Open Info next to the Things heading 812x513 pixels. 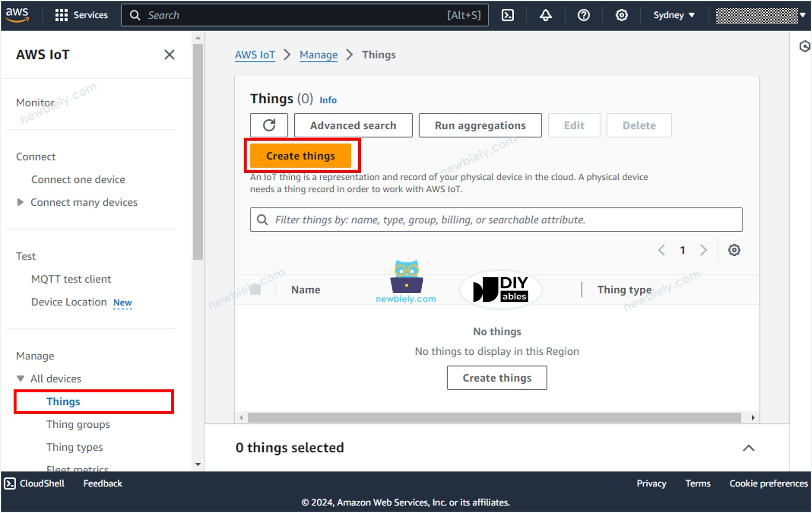click(327, 100)
